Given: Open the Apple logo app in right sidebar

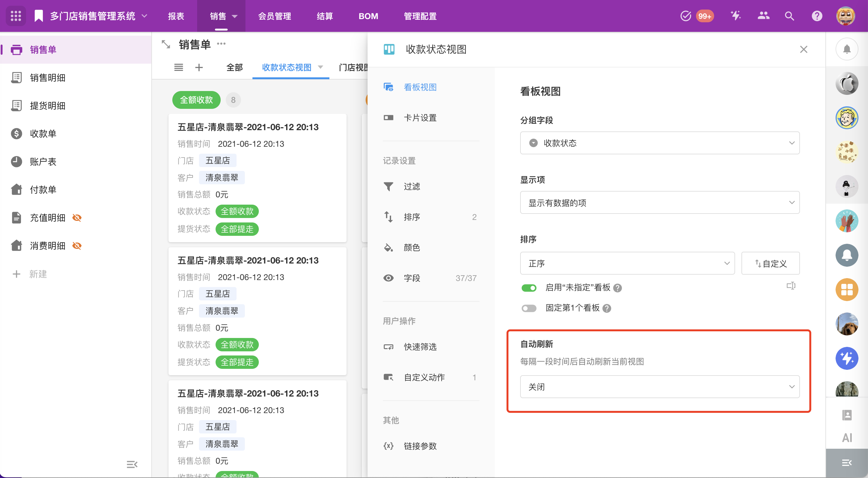Looking at the screenshot, I should (x=846, y=84).
